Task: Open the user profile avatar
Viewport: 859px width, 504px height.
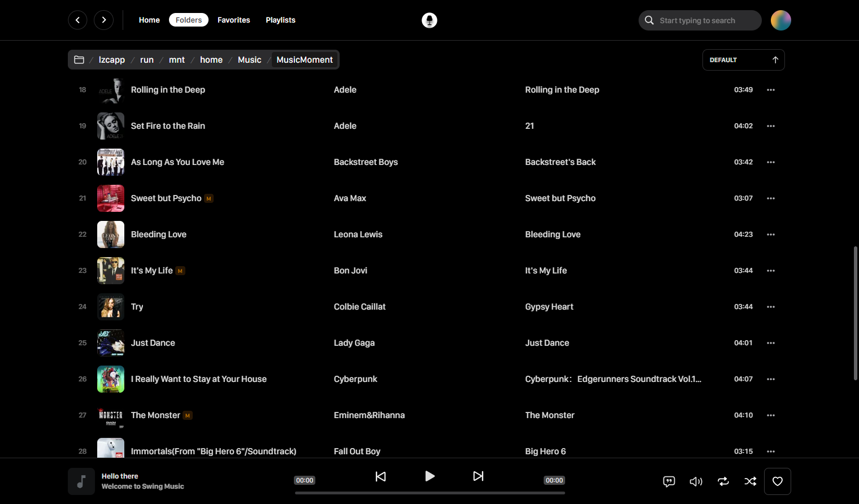Action: (781, 20)
